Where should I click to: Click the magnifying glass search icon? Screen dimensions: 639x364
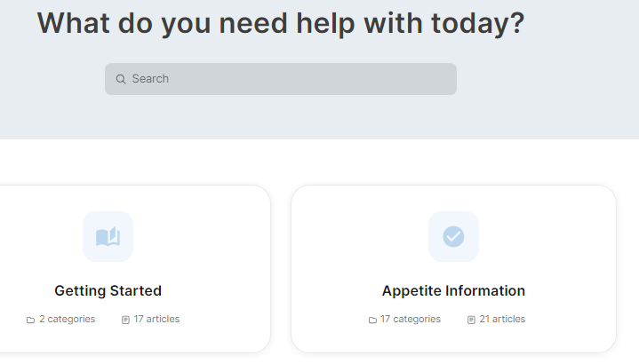point(121,79)
